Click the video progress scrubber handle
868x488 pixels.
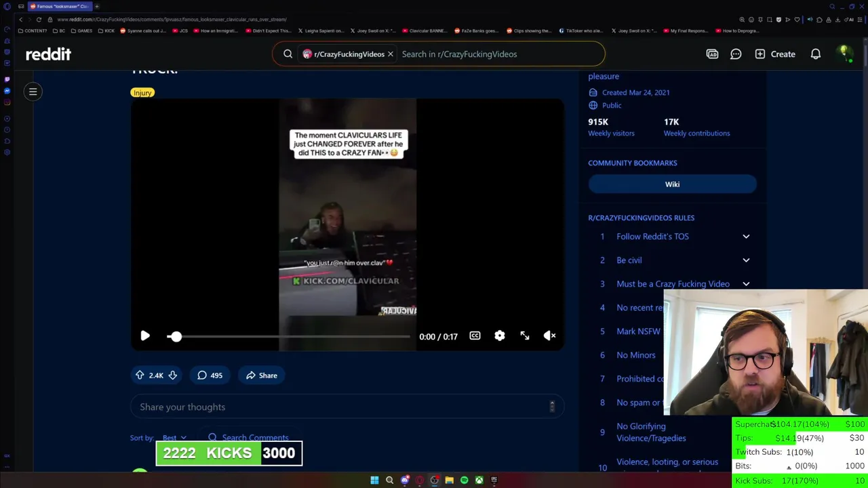tap(176, 337)
